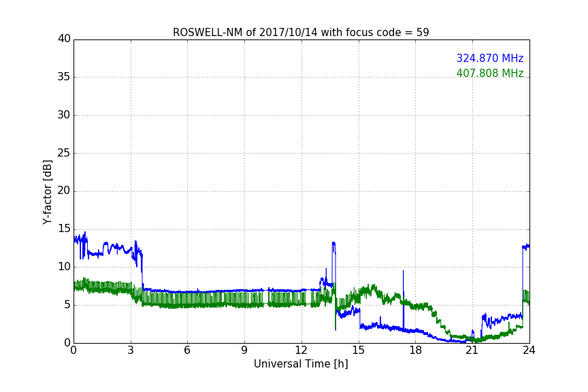588x392 pixels.
Task: Click y-axis tick value 30
Action: (64, 115)
